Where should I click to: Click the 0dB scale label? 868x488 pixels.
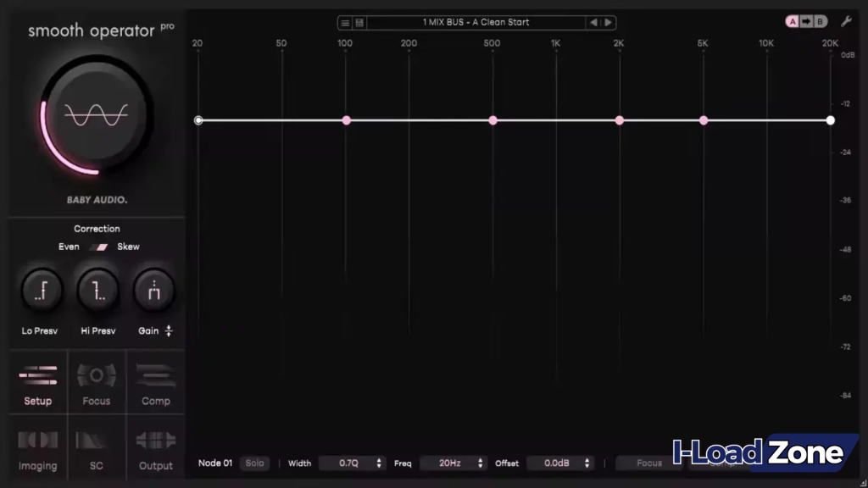point(848,55)
